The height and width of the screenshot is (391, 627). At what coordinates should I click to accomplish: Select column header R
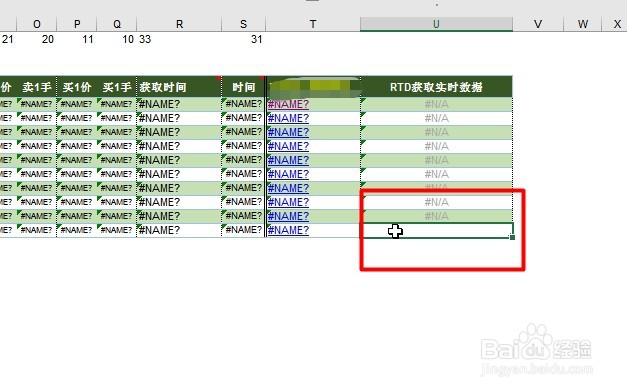click(x=179, y=24)
